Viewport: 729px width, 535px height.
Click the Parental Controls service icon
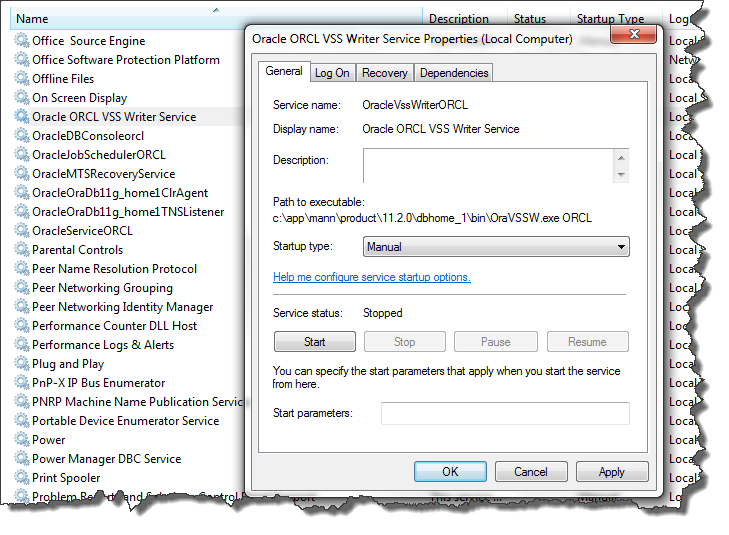coord(22,250)
